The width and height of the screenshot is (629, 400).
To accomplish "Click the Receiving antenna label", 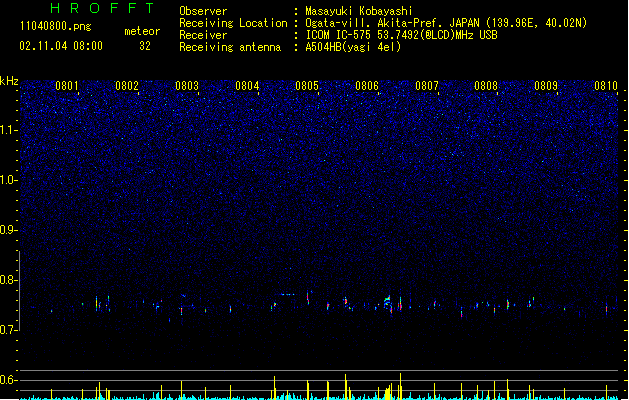I will click(x=230, y=47).
